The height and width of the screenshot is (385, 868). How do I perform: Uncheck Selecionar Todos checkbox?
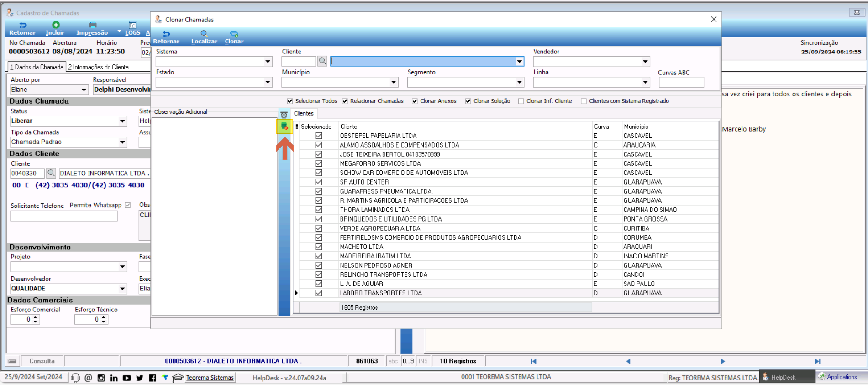(x=290, y=101)
